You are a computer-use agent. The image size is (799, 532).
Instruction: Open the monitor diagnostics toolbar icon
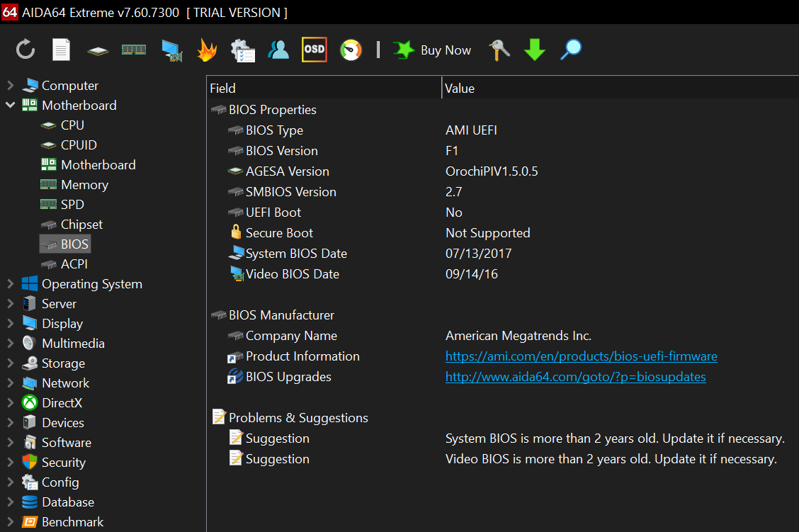click(x=171, y=50)
